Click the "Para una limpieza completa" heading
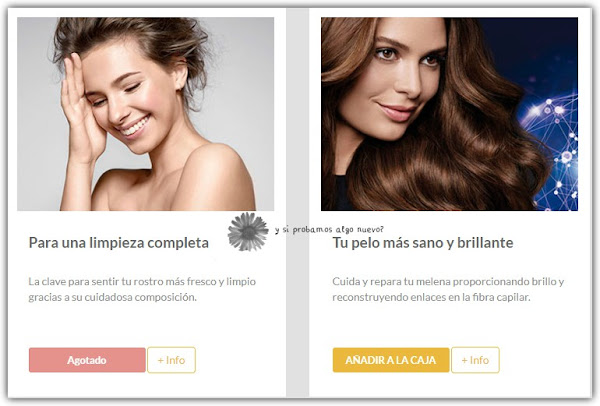Viewport: 600px width, 406px height. pos(119,243)
